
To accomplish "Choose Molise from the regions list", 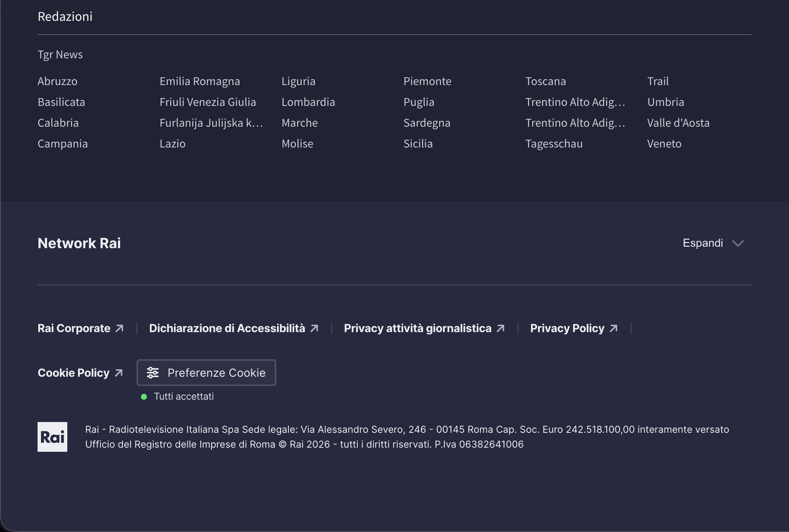I will (297, 144).
